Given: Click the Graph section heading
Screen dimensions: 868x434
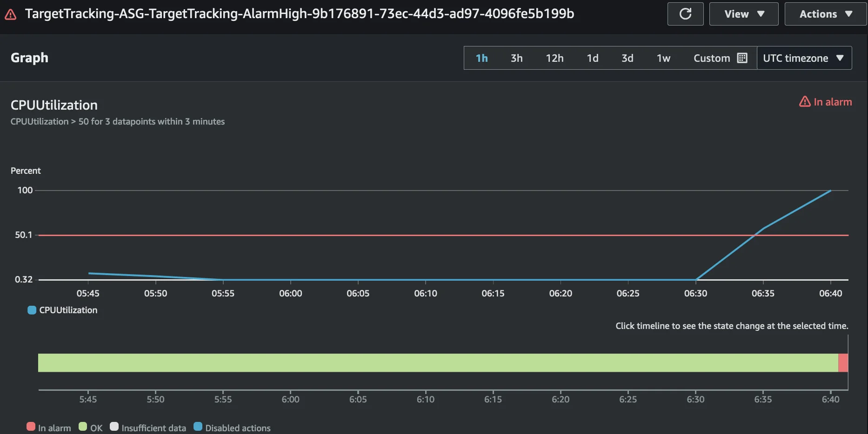Looking at the screenshot, I should coord(29,58).
